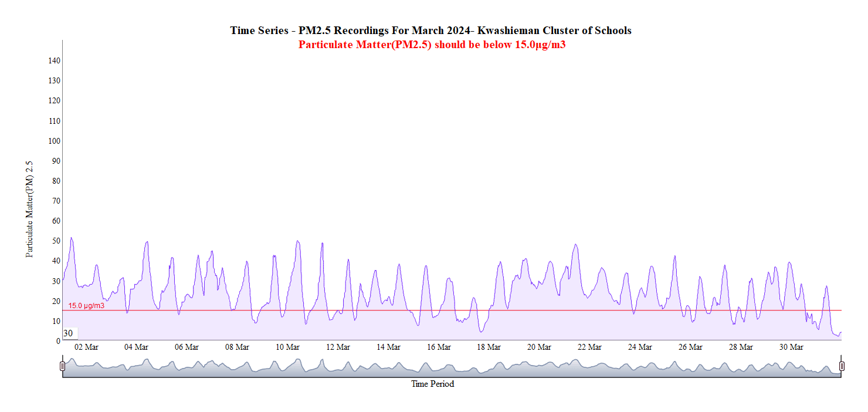The image size is (868, 412).
Task: Click the '30 Mar' date tick label
Action: 791,347
